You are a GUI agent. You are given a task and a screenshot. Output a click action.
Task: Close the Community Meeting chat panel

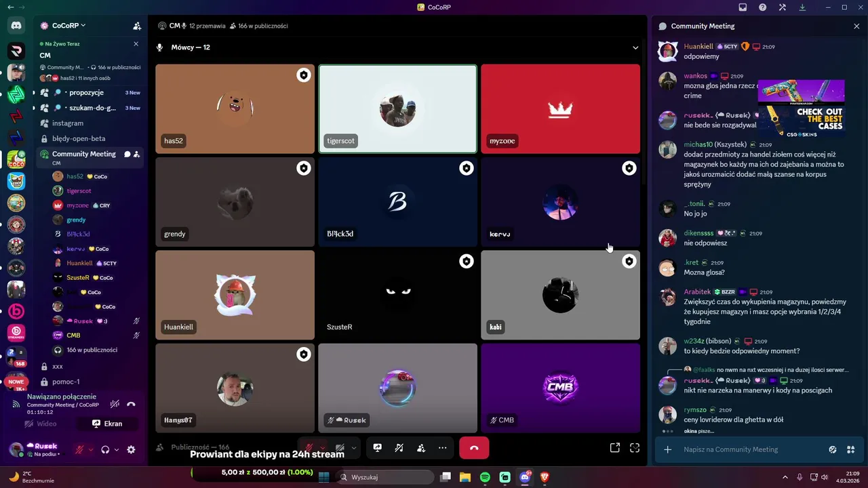tap(856, 26)
